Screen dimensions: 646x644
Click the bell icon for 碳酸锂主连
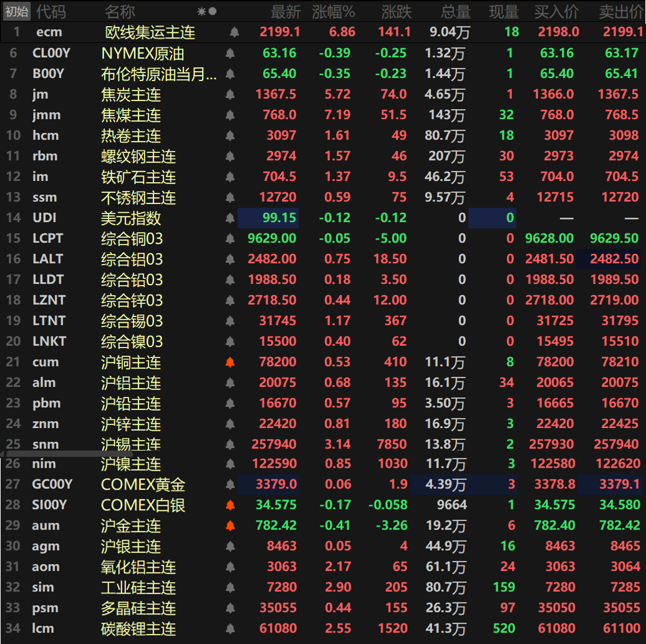[230, 629]
